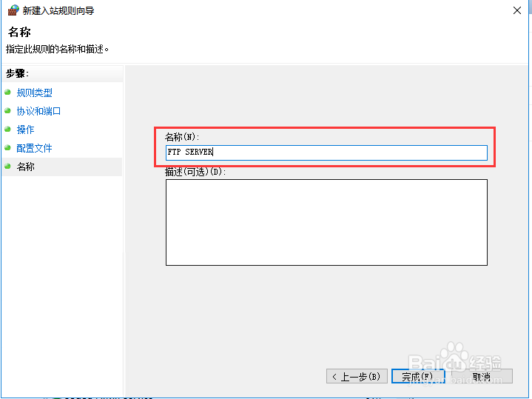Finish the wizard with 完成(F)
The image size is (532, 399).
pos(417,376)
